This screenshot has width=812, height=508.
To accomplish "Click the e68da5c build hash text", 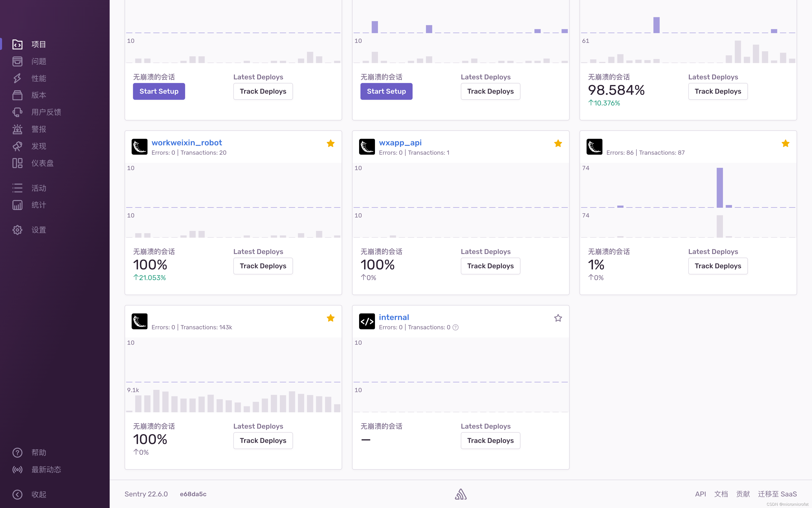I will click(x=193, y=494).
